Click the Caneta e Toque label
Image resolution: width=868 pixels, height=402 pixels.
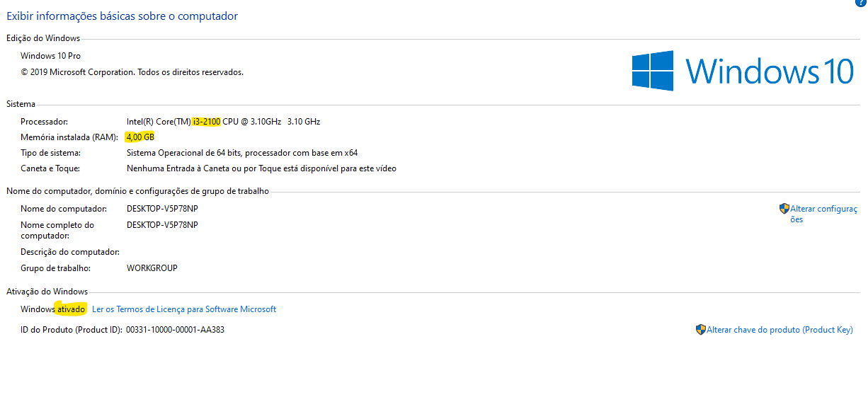(50, 168)
